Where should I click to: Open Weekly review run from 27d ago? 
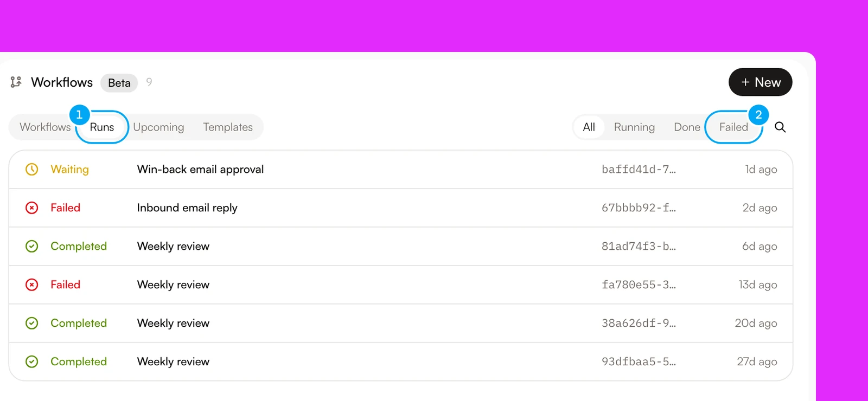(x=401, y=361)
